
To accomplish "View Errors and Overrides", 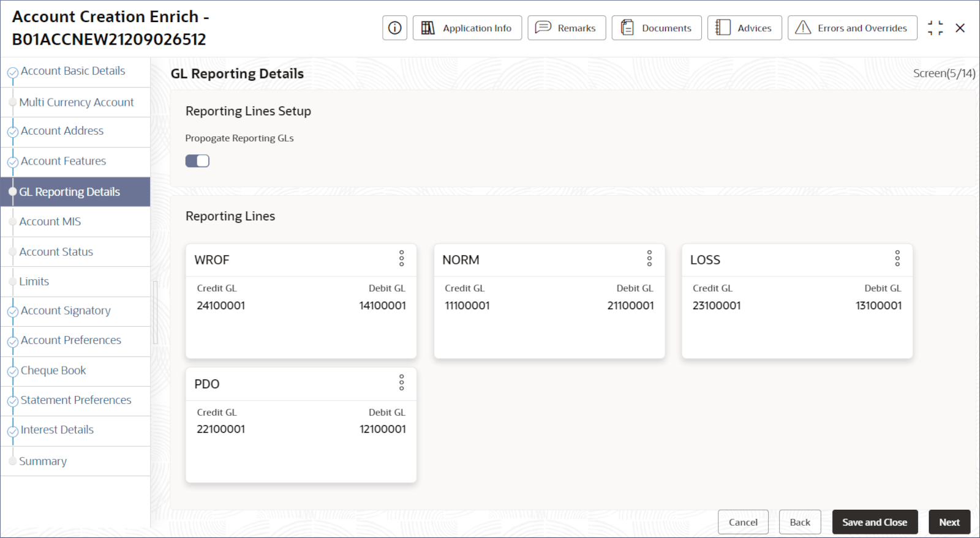I will pyautogui.click(x=853, y=28).
